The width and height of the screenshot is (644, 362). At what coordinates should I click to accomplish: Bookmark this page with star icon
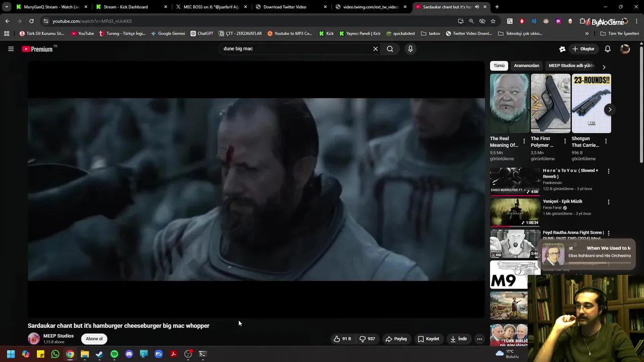click(493, 21)
